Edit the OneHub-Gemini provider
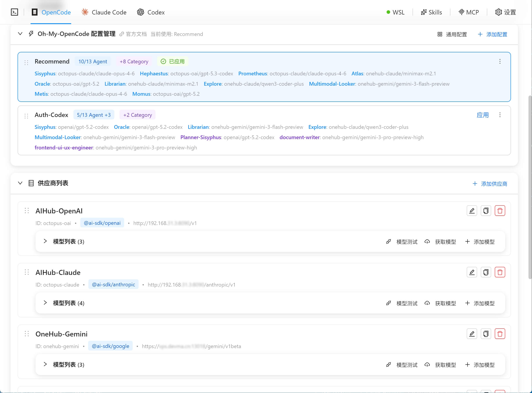Screen dimensions: 532x393 [x=472, y=334]
